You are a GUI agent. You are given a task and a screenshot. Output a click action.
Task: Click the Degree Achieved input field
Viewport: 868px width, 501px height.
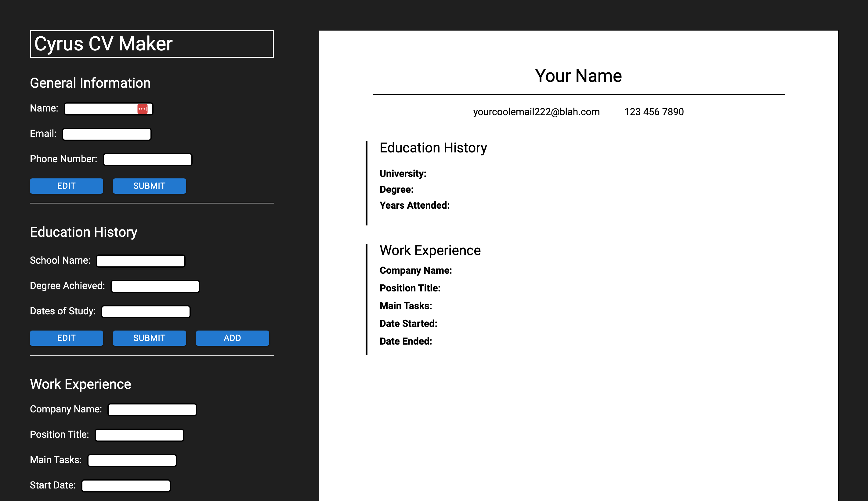click(x=155, y=286)
